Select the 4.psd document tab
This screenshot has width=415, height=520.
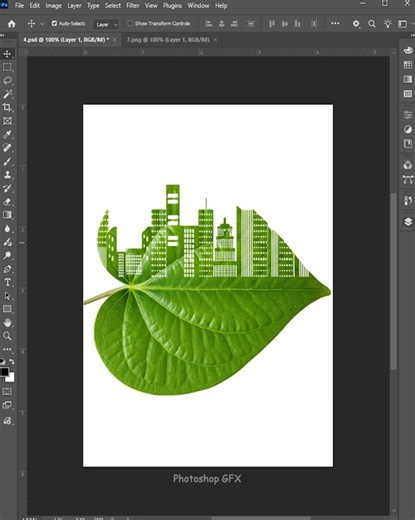[x=66, y=40]
